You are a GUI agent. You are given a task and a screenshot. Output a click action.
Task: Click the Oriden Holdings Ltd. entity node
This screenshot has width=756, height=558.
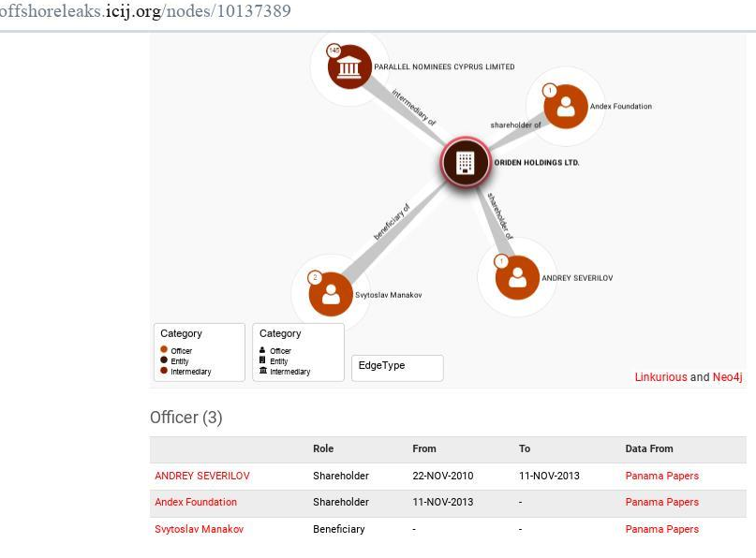coord(466,162)
